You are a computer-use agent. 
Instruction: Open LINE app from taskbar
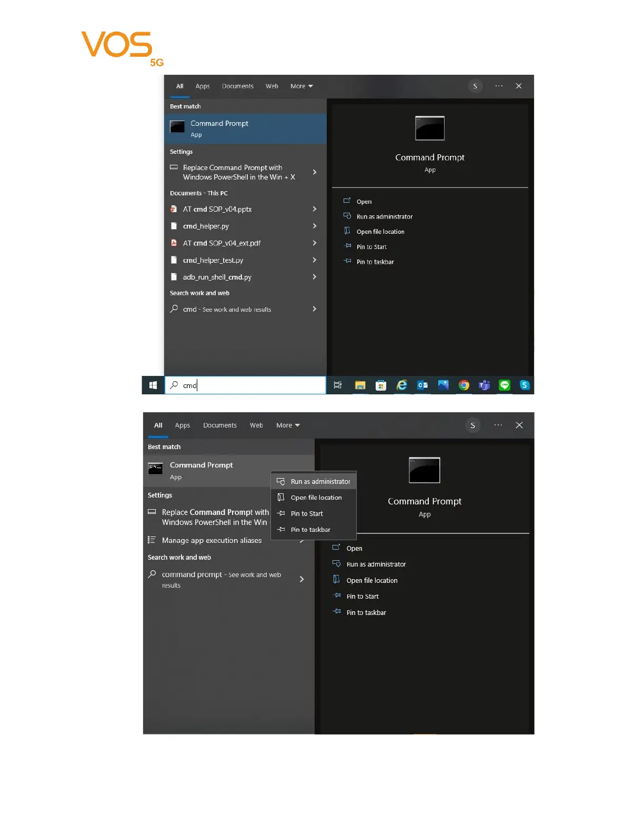pos(505,385)
